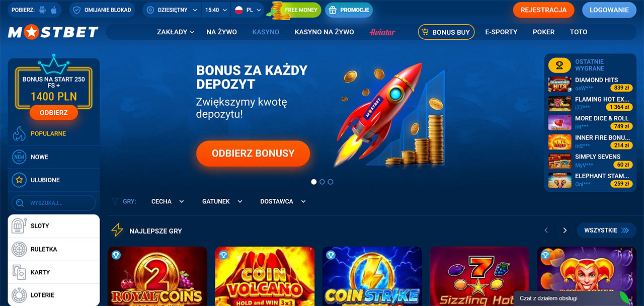Click the Rejestracja button
Image resolution: width=644 pixels, height=306 pixels.
click(543, 10)
